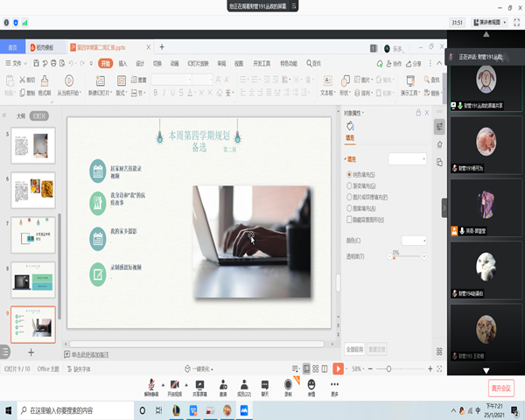The width and height of the screenshot is (525, 420).
Task: Open the speaker view layout dropdown
Action: pos(490,23)
